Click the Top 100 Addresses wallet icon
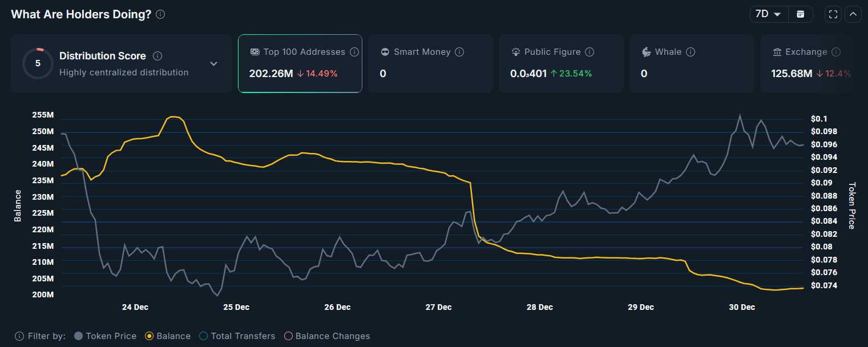The width and height of the screenshot is (868, 347). 255,51
